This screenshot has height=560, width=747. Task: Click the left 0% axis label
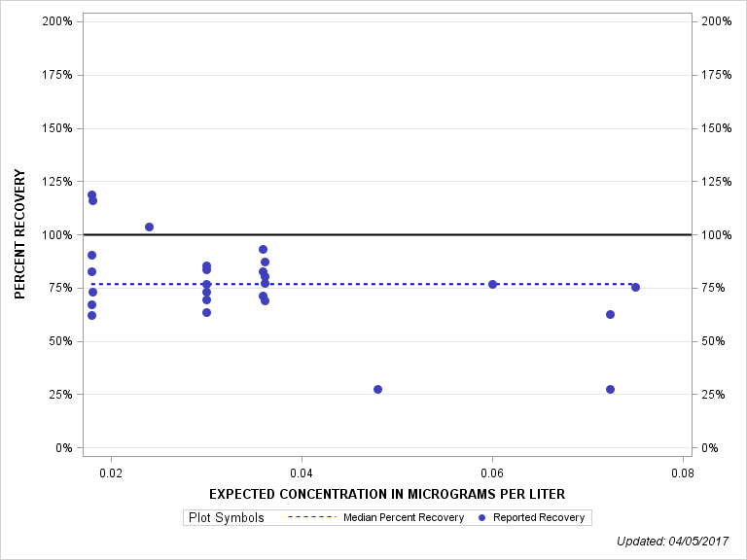coord(64,448)
